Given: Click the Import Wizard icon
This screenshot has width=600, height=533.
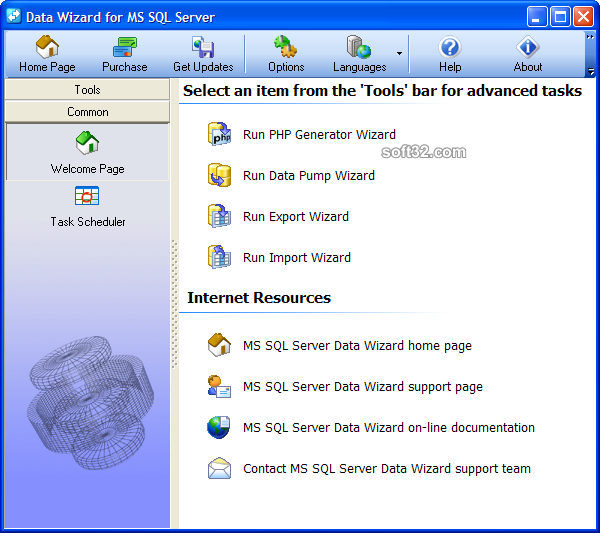Looking at the screenshot, I should (x=219, y=257).
